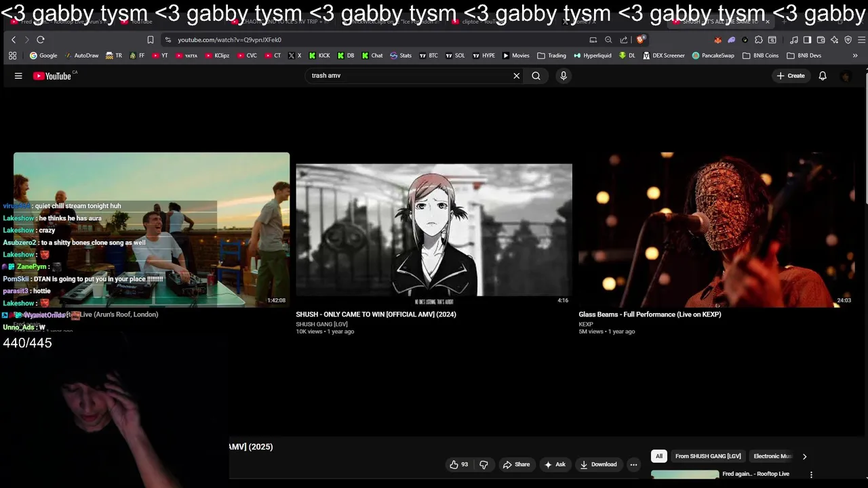The width and height of the screenshot is (868, 488).
Task: Click the Ask button
Action: click(x=554, y=464)
